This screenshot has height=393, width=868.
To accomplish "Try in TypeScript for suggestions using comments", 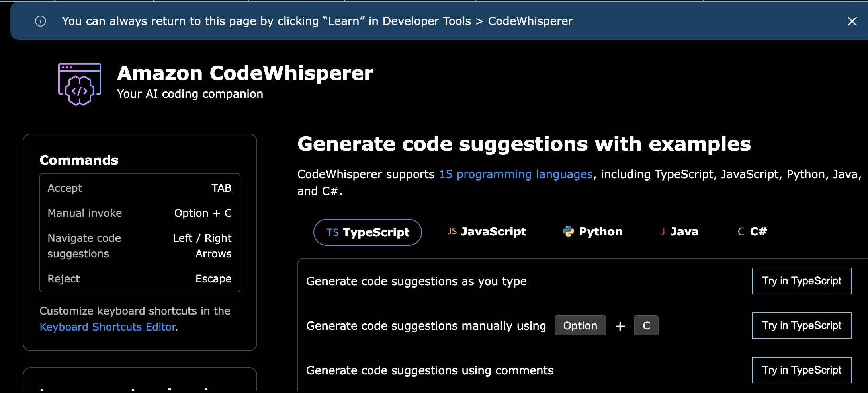I will 801,370.
